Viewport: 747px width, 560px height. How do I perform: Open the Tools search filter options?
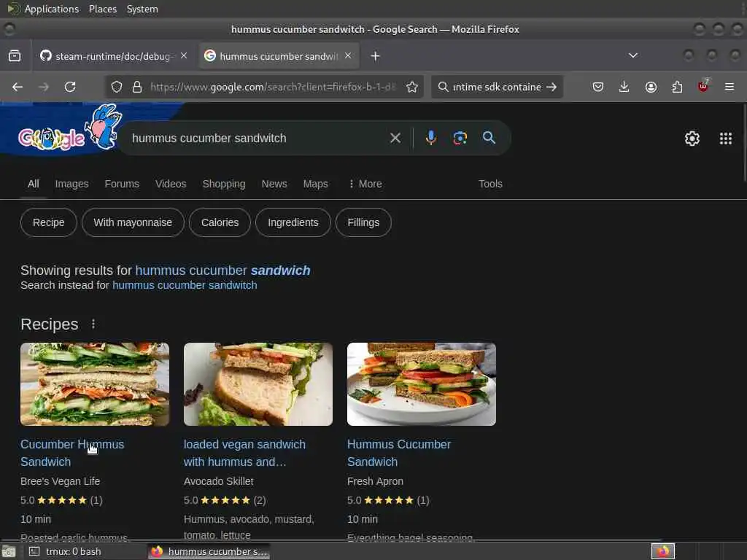click(490, 184)
